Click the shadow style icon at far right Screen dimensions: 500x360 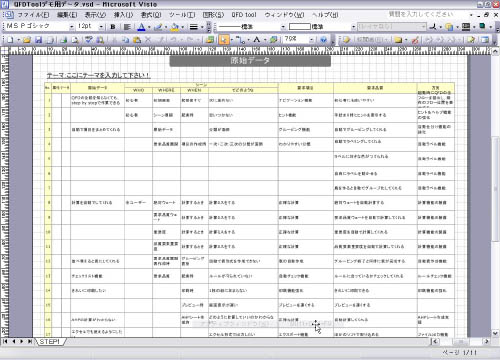482,26
